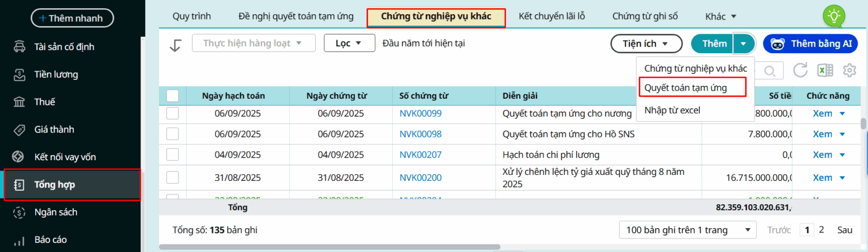Viewport: 868px width, 252px height.
Task: Click the horizontal scrollbar at the bottom
Action: point(329,247)
